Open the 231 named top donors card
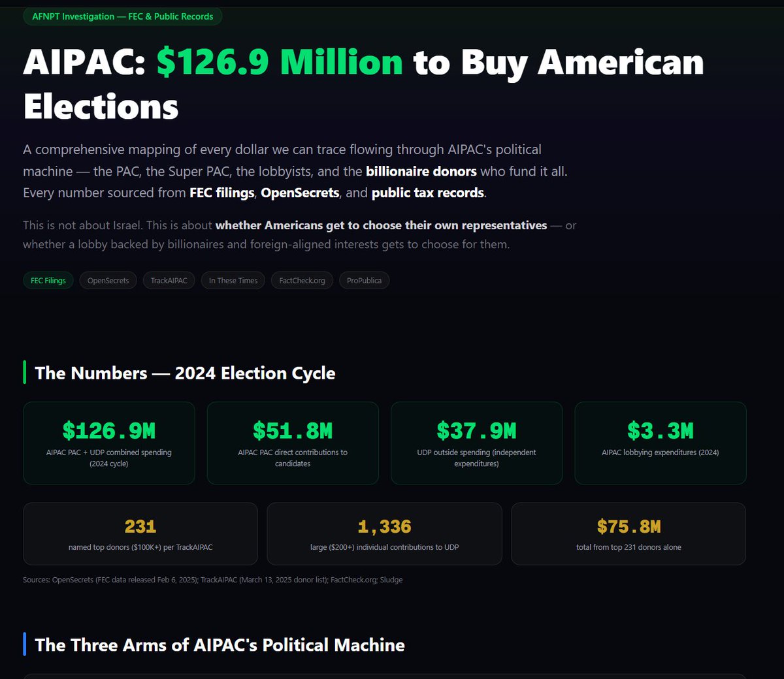Screen dimensions: 784x679 [x=140, y=533]
